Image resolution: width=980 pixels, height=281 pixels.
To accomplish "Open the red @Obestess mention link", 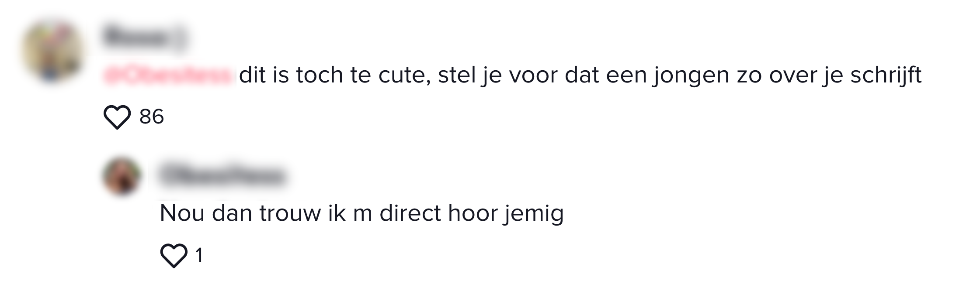I will point(167,75).
